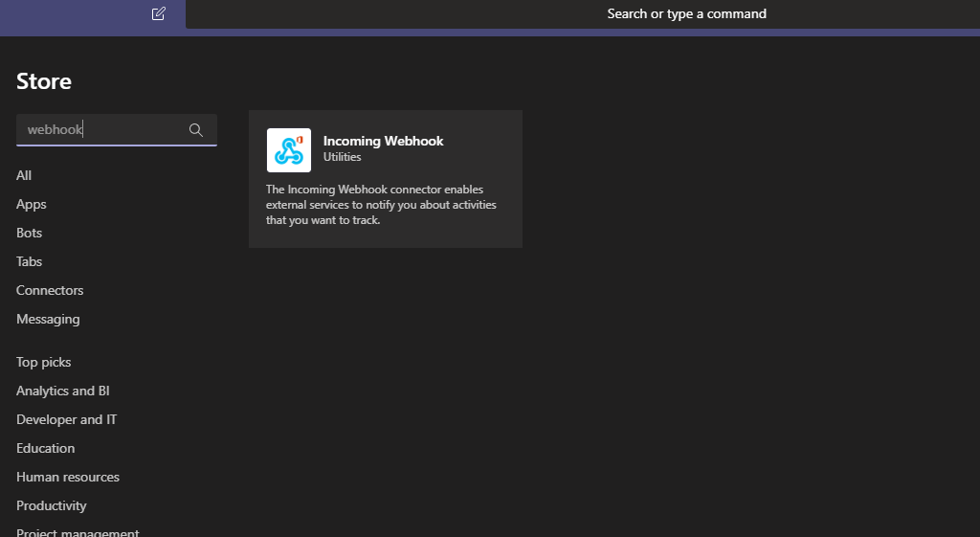Go to the Productivity category
Image resolution: width=980 pixels, height=537 pixels.
[x=52, y=505]
